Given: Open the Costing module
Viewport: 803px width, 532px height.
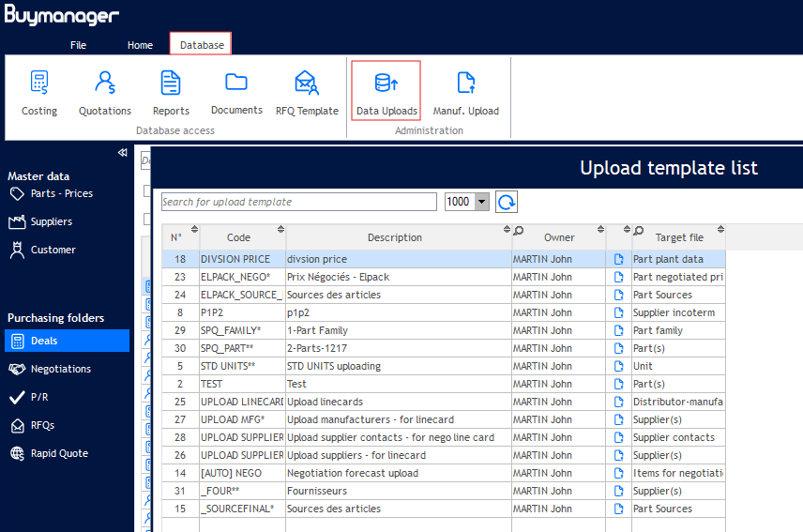Looking at the screenshot, I should point(39,93).
